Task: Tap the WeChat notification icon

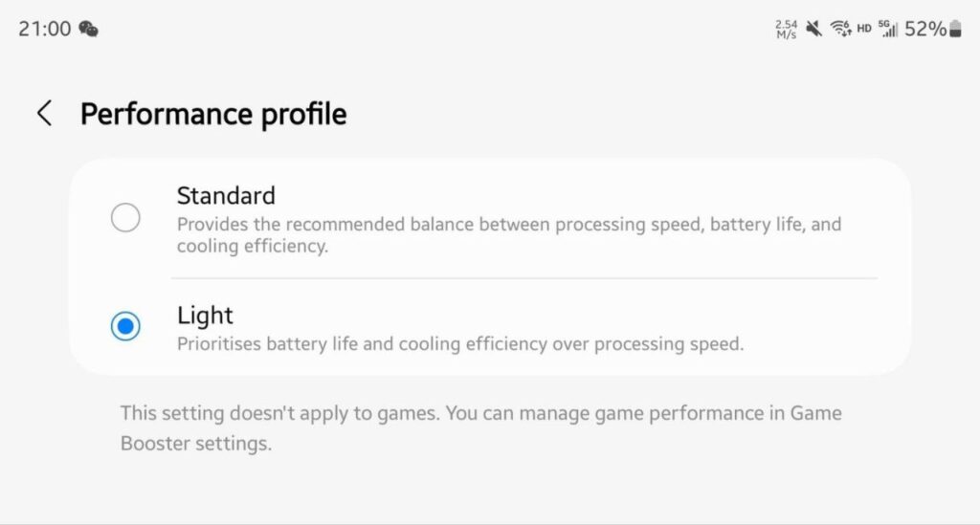Action: click(89, 29)
